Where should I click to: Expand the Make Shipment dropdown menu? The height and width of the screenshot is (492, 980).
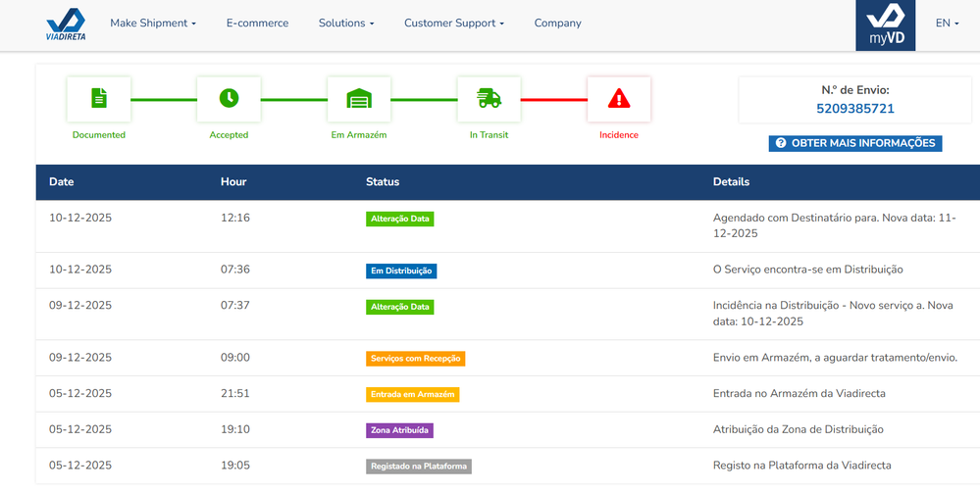pos(153,24)
